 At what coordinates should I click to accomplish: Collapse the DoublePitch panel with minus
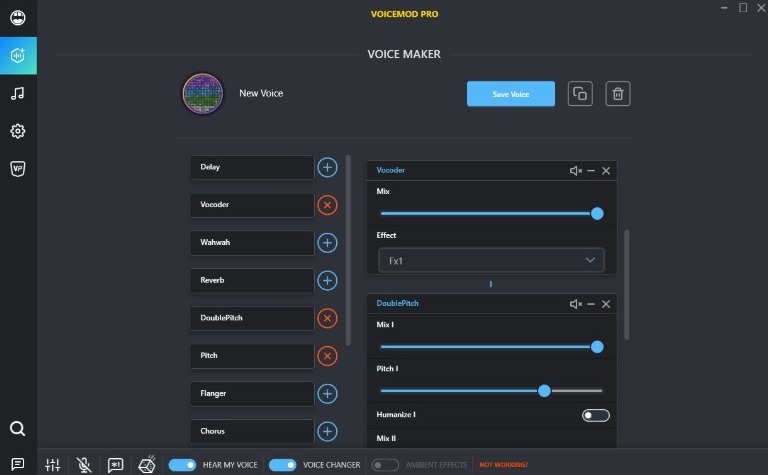pos(591,304)
